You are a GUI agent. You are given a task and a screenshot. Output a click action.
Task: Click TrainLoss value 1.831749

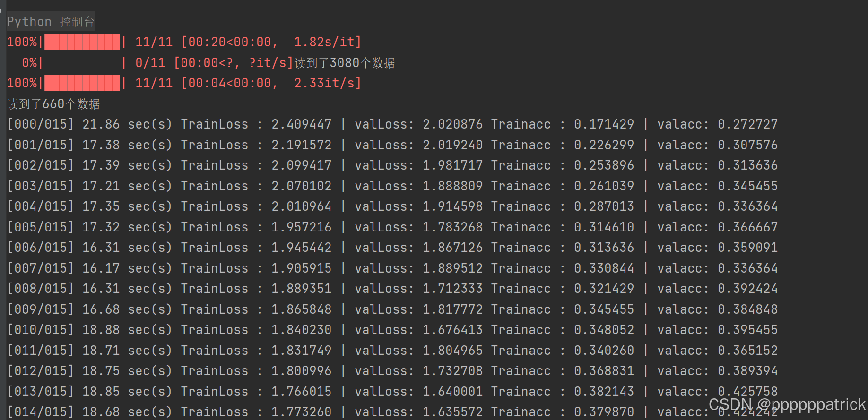point(302,351)
